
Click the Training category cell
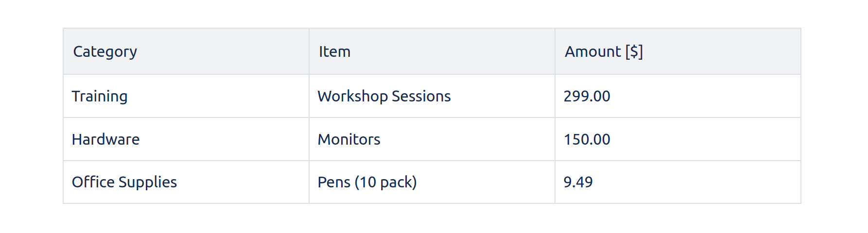(100, 96)
